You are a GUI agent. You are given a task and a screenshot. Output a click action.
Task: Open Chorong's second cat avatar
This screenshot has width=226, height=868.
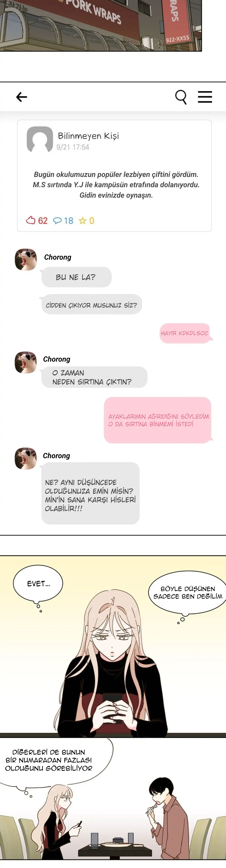tap(26, 362)
